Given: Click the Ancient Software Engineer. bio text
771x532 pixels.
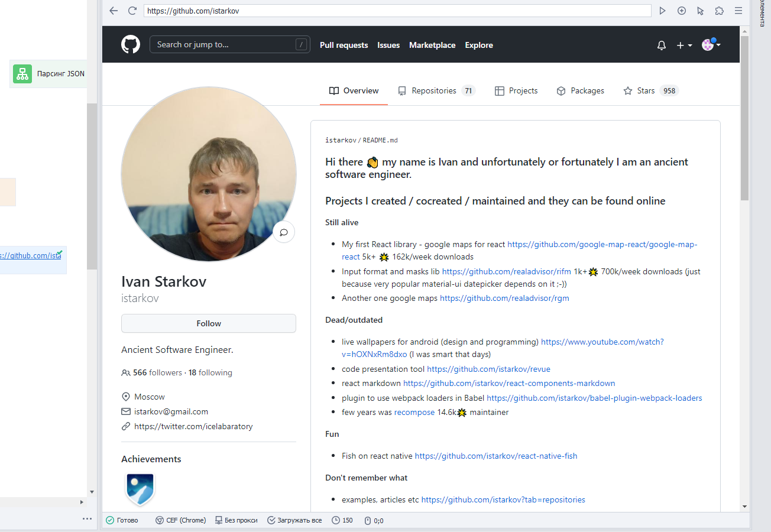Looking at the screenshot, I should pos(177,350).
